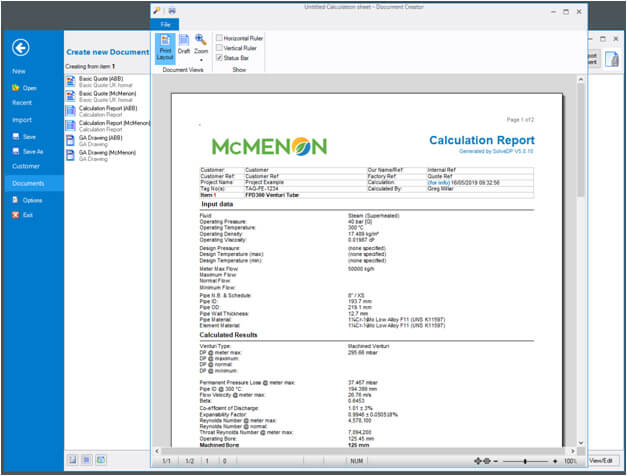Viewport: 627px width, 476px height.
Task: Click the Calculation Report heading
Action: click(x=482, y=140)
